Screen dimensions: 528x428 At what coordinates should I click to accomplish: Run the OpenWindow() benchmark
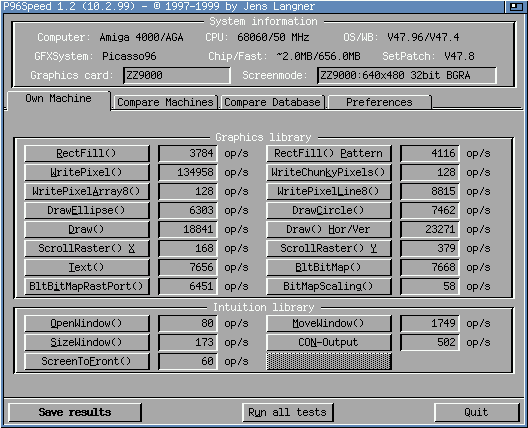(87, 323)
